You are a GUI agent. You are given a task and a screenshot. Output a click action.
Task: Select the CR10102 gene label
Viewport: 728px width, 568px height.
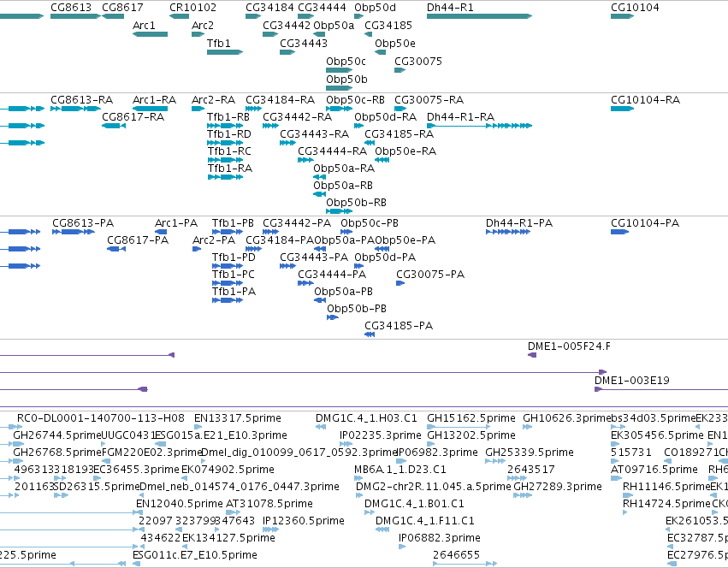192,8
